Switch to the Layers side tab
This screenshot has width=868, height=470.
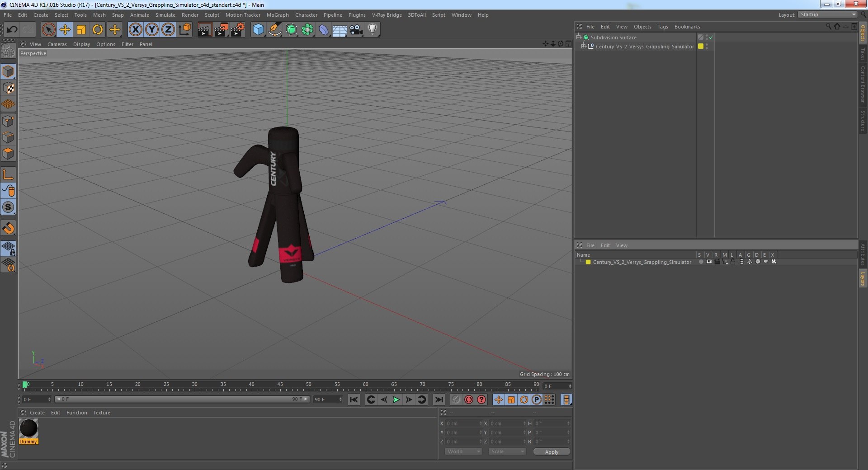[x=863, y=278]
